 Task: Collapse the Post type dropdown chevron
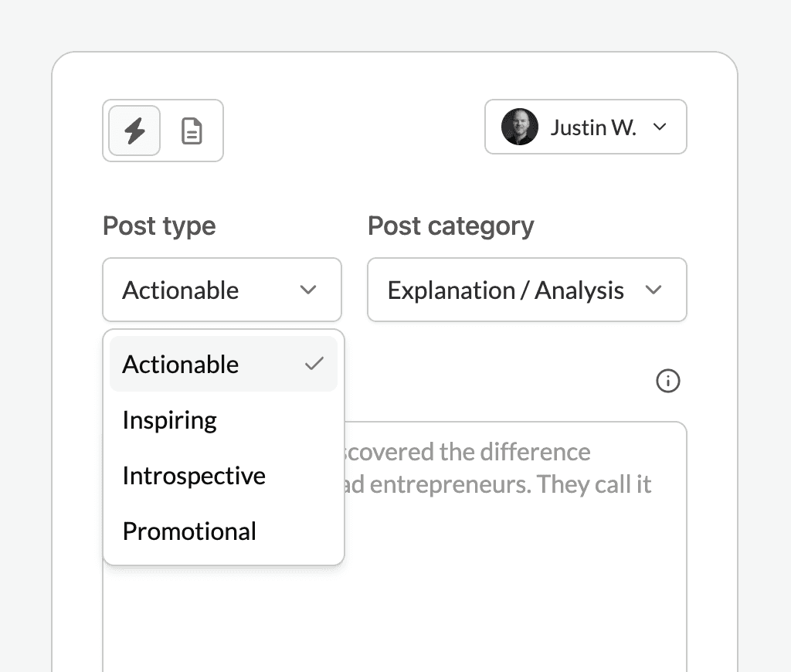[x=308, y=290]
